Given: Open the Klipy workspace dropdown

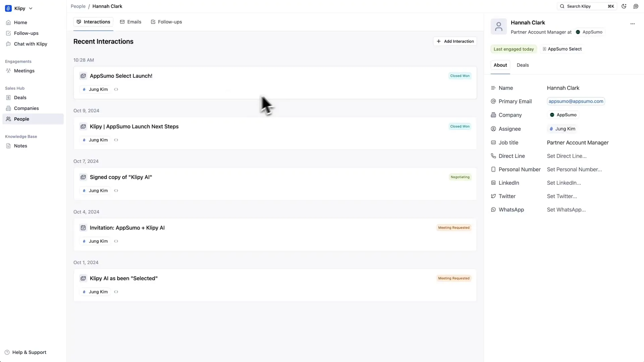Looking at the screenshot, I should point(19,8).
